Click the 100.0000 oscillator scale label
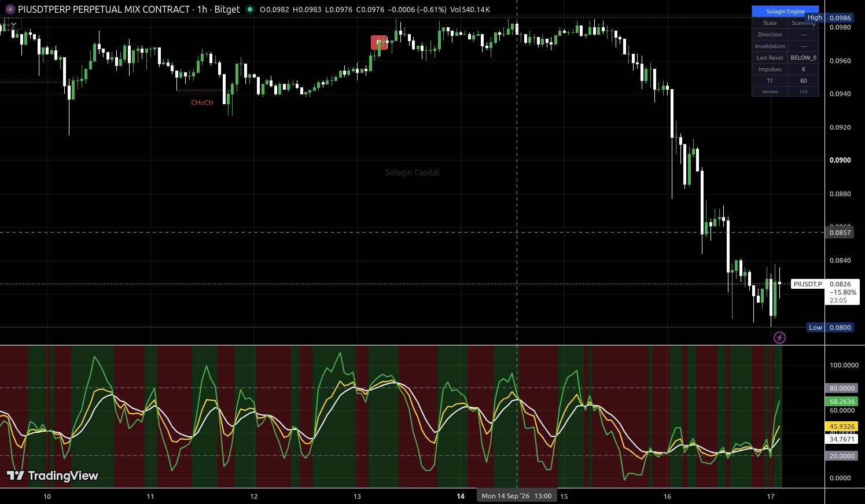The width and height of the screenshot is (865, 504). coord(844,365)
